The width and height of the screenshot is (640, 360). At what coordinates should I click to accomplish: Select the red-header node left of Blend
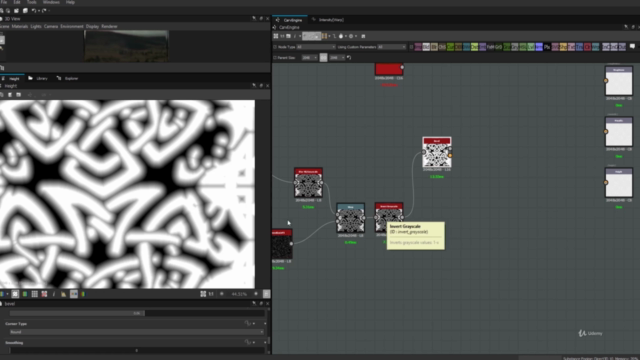pos(308,182)
